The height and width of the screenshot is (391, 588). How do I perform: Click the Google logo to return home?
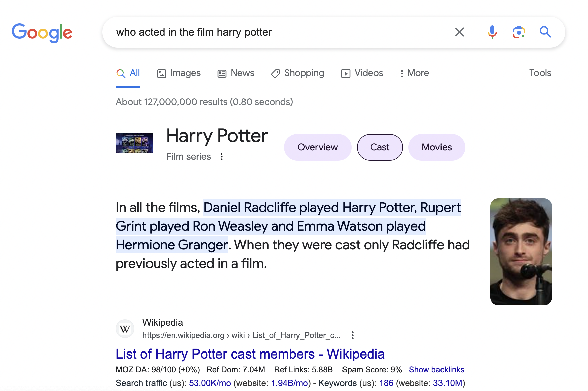42,32
